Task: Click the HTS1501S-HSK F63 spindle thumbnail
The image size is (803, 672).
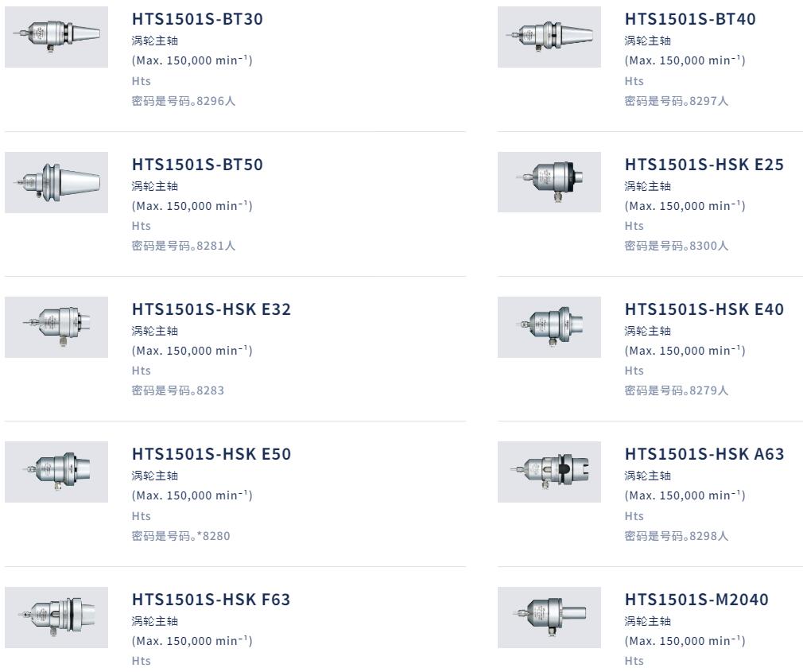Action: pos(56,617)
